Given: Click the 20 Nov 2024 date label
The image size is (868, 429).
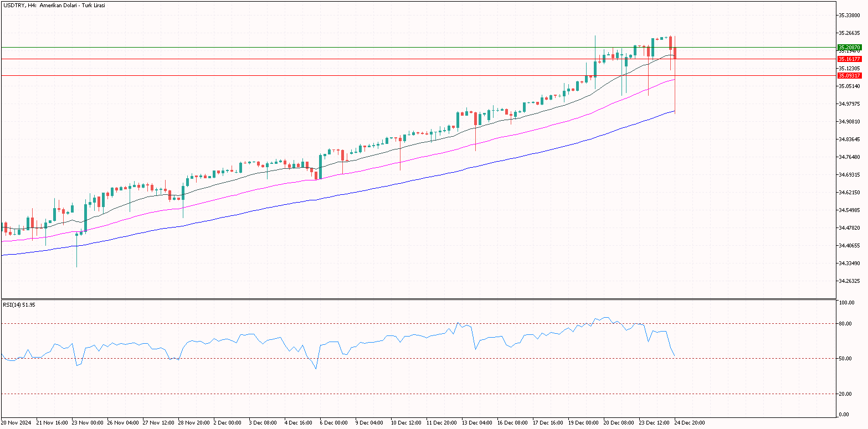Looking at the screenshot, I should 16,423.
